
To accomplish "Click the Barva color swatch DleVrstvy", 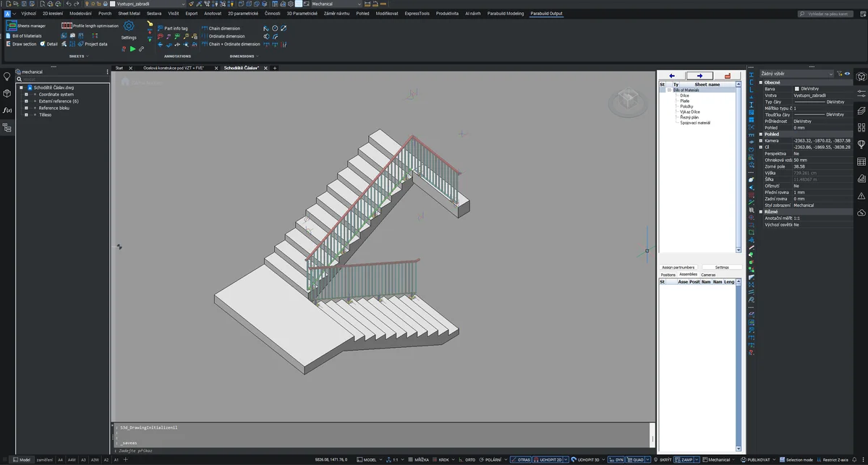I will [797, 89].
